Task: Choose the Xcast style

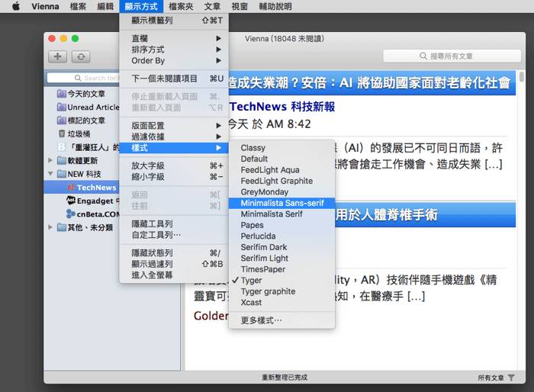Action: pyautogui.click(x=282, y=303)
